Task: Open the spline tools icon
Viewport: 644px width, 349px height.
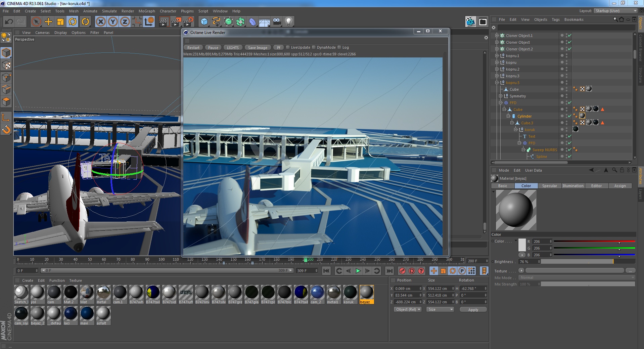Action: pos(216,22)
